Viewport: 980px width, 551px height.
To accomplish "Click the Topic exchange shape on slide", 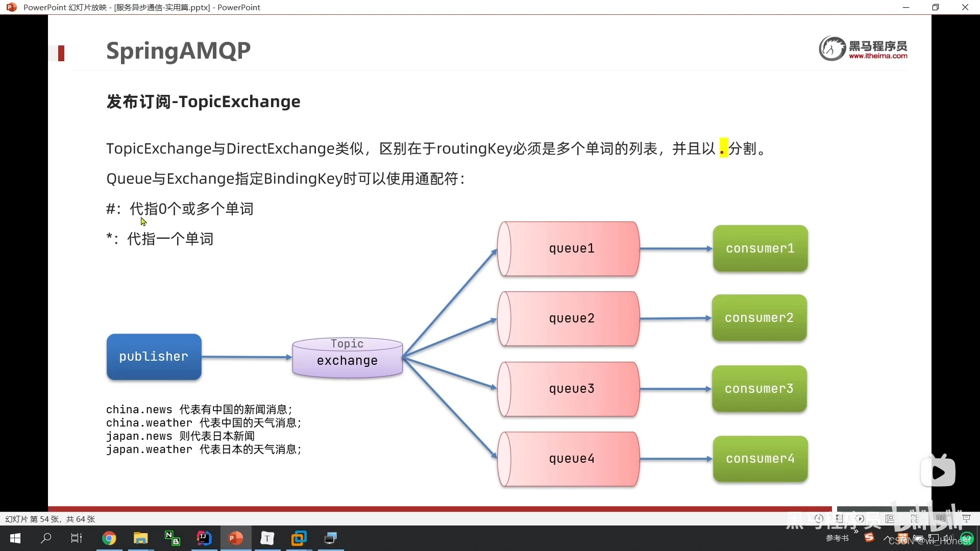I will click(347, 357).
